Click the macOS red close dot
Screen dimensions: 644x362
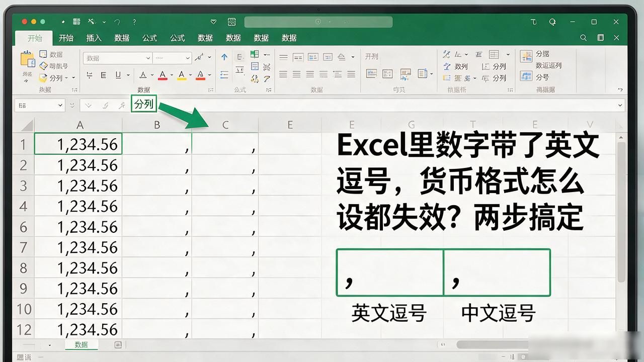pos(25,22)
